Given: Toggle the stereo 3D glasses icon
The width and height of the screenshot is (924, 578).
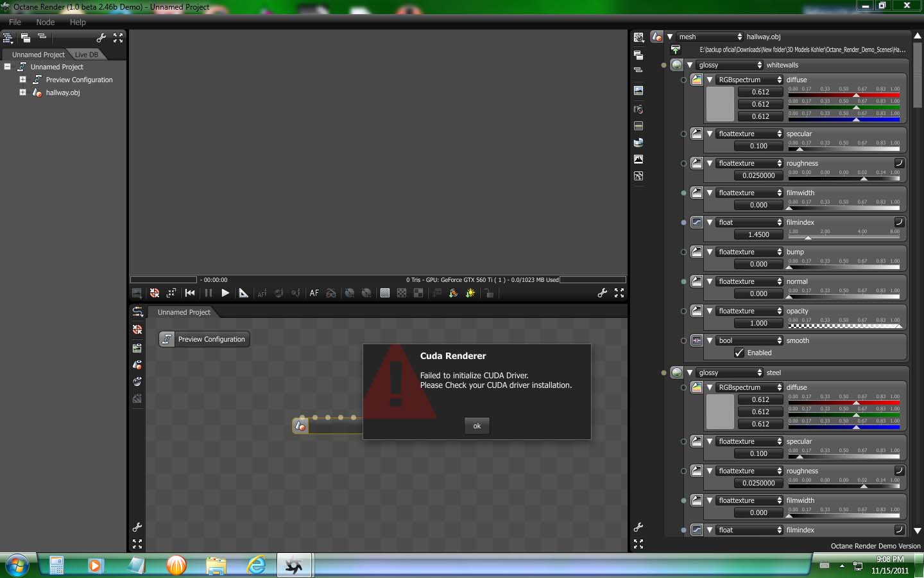Looking at the screenshot, I should (331, 293).
